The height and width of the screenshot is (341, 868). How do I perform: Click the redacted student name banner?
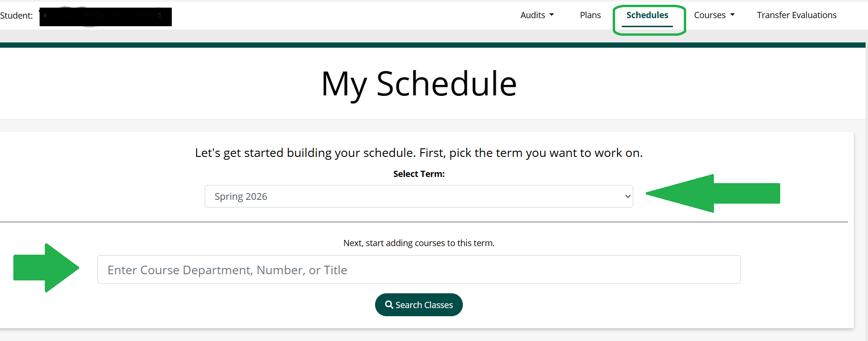105,17
